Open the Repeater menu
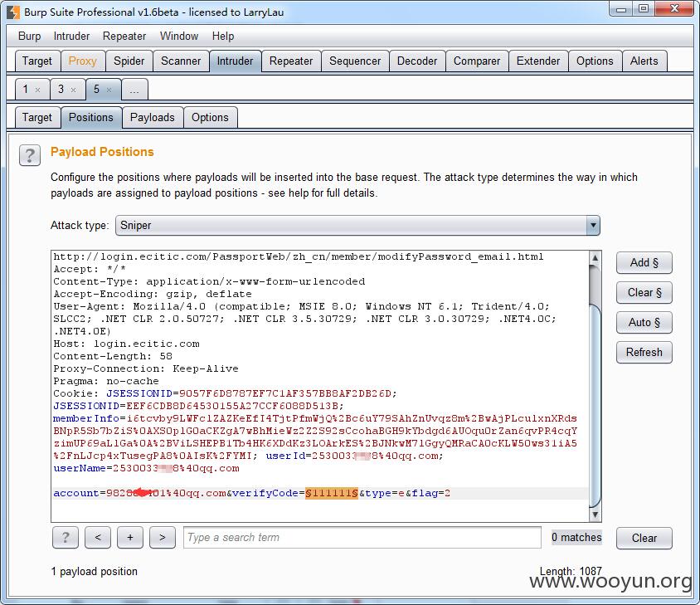700x605 pixels. click(124, 37)
